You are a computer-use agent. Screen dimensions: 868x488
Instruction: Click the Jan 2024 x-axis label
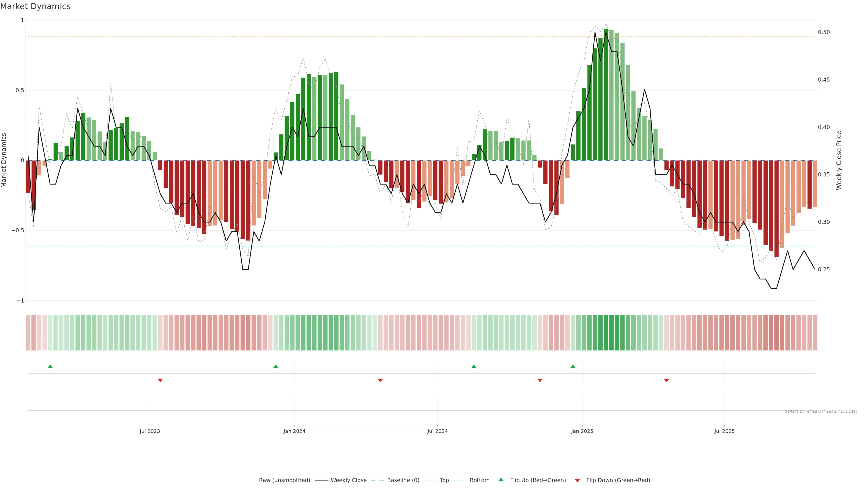click(294, 431)
